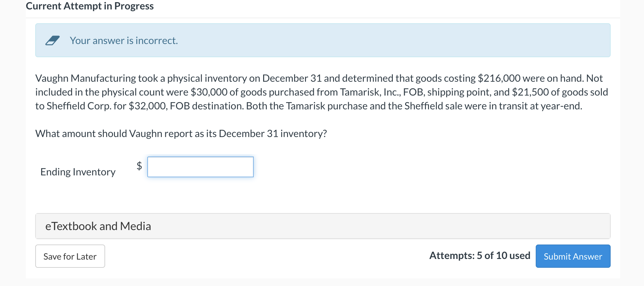Click the "Your answer is incorrect" message
This screenshot has height=286, width=644.
click(x=124, y=41)
